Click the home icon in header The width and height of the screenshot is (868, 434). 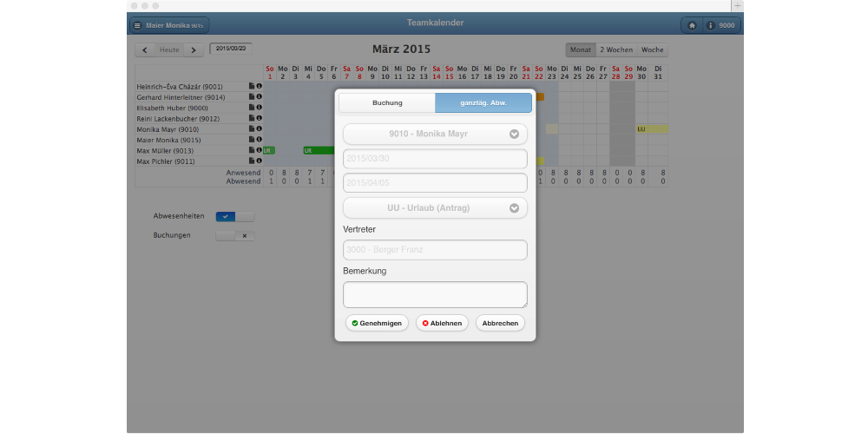[692, 25]
